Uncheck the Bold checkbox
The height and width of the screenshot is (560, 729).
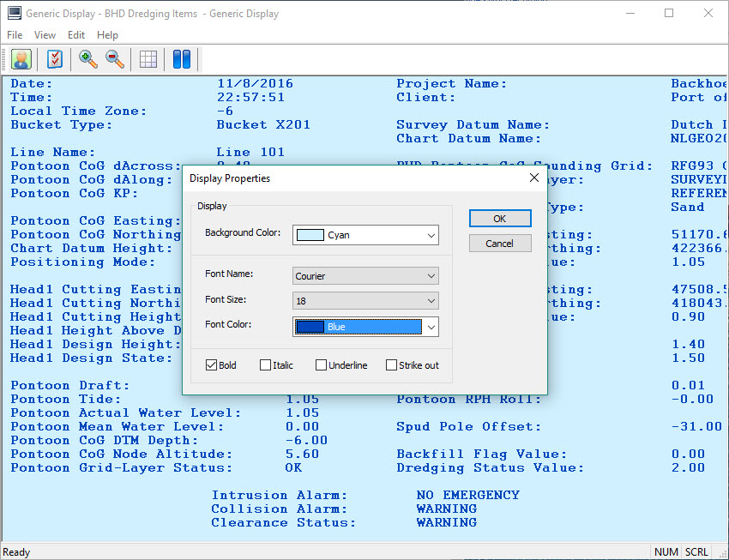pos(211,365)
